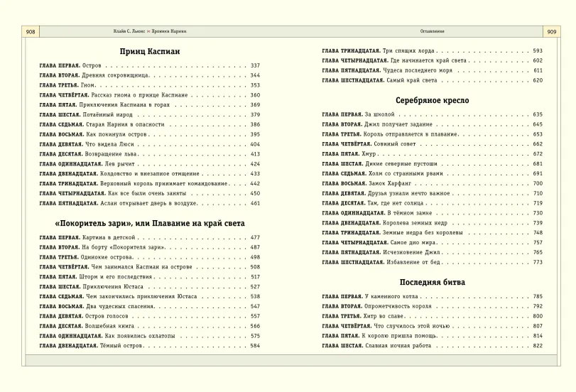Click the row 'Аслан открывает дверь в воздухе'
This screenshot has height=392, width=576.
point(150,204)
